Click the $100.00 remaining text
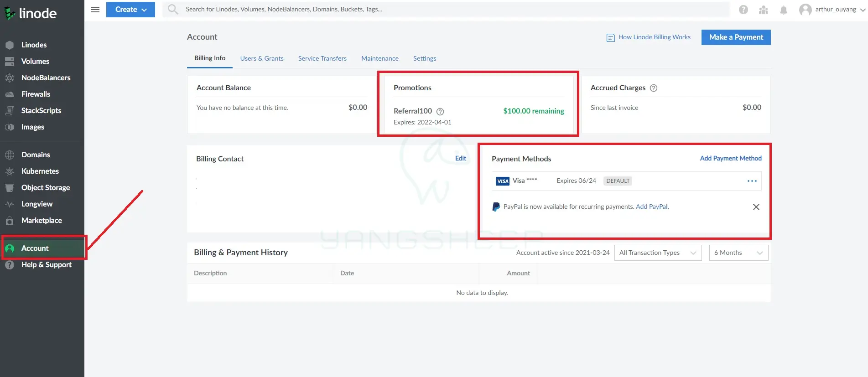The height and width of the screenshot is (377, 868). coord(534,111)
